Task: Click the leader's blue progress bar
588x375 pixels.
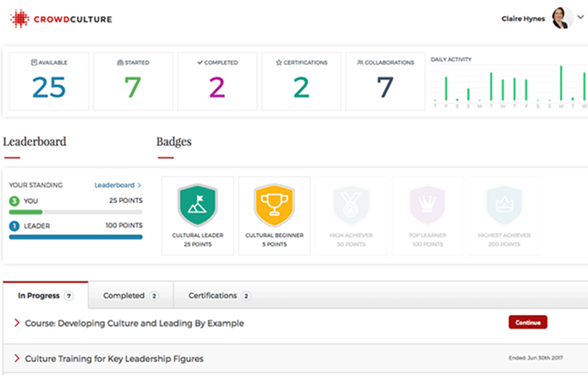Action: (76, 237)
